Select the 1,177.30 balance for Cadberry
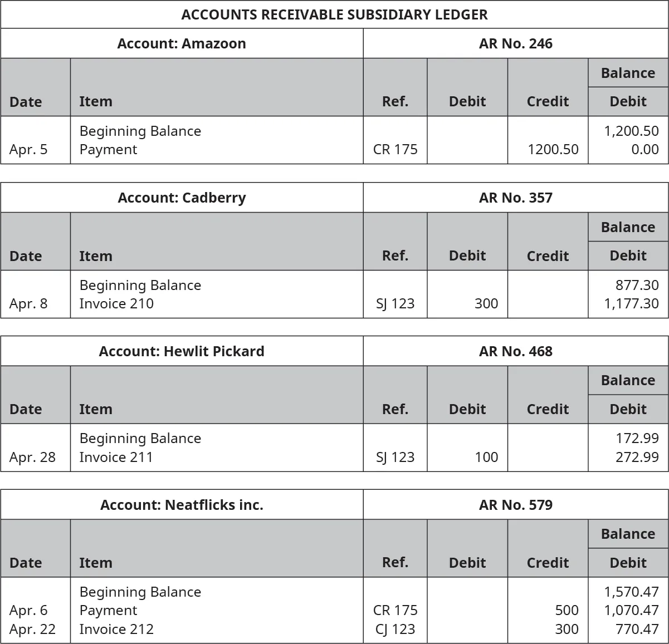Image resolution: width=669 pixels, height=644 pixels. point(631,303)
